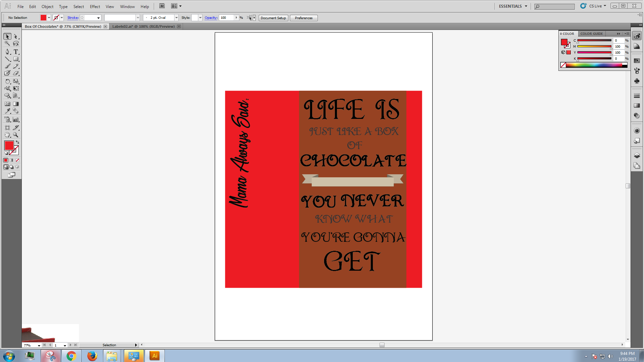Expand the 2 pt. Oval brush dropdown
The width and height of the screenshot is (644, 362).
pyautogui.click(x=176, y=18)
